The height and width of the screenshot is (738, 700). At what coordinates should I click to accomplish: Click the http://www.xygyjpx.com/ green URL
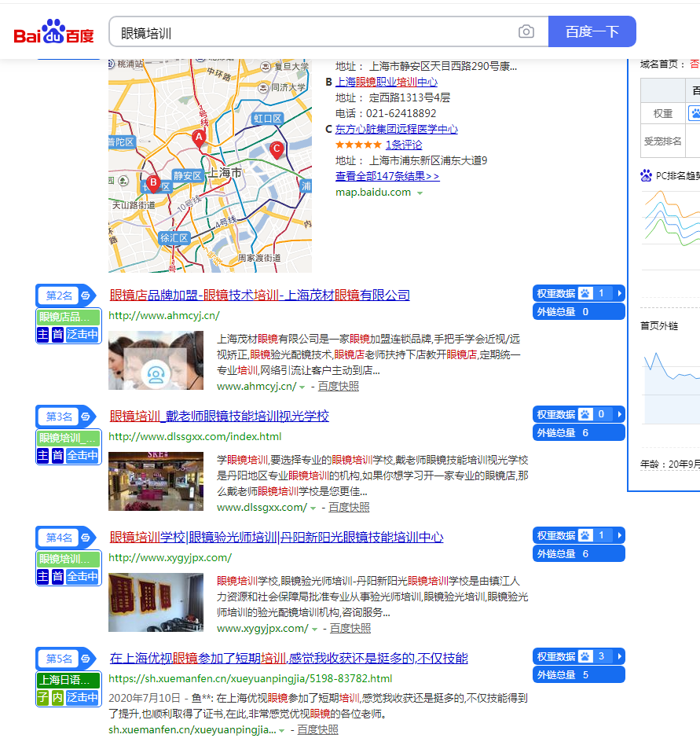coord(170,557)
